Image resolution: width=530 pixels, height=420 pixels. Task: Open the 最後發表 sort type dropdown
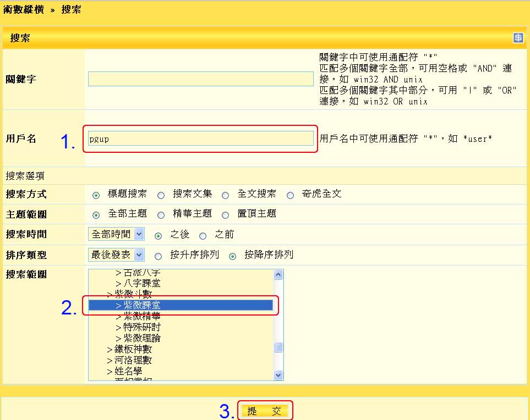[116, 255]
